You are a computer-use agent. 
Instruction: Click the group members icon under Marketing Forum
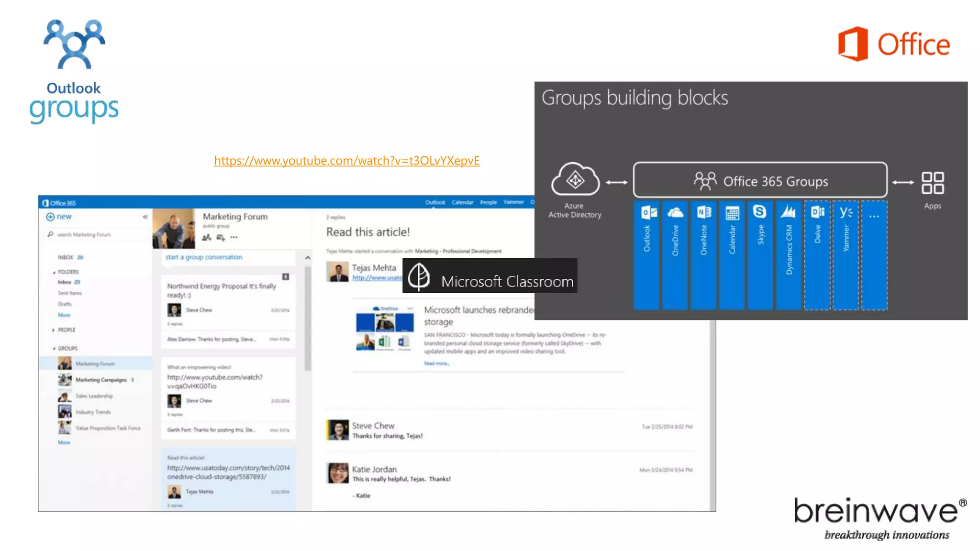click(207, 237)
